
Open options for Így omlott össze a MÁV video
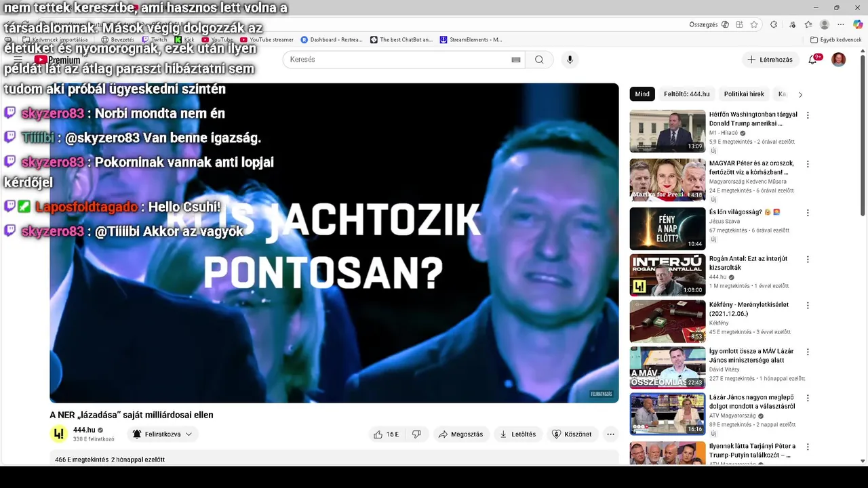tap(807, 352)
